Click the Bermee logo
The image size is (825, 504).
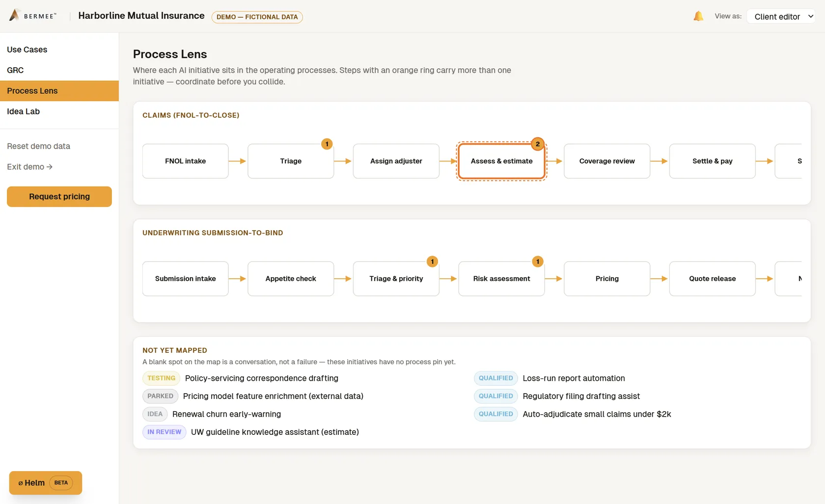tap(32, 16)
